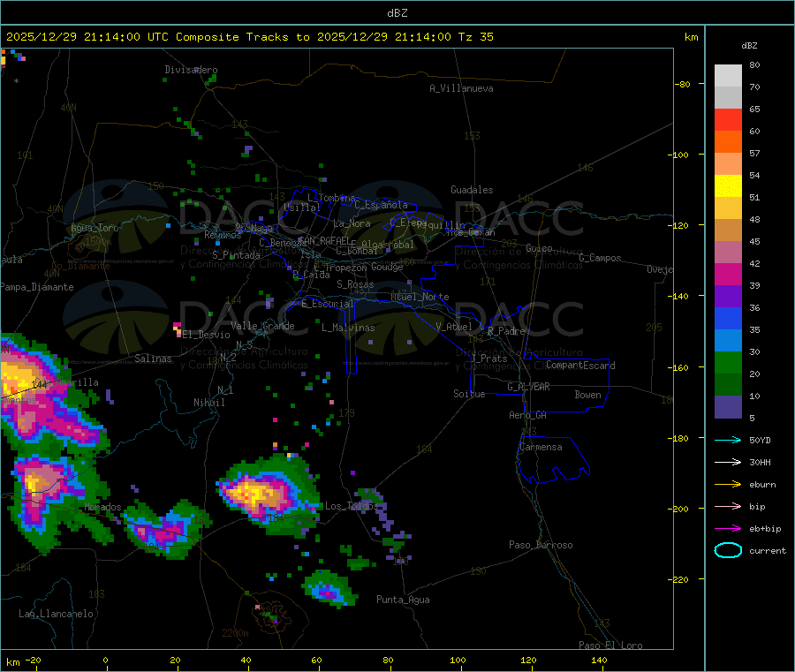Screen dimensions: 795x672
Task: Click the Carmensa map label
Action: pyautogui.click(x=541, y=447)
